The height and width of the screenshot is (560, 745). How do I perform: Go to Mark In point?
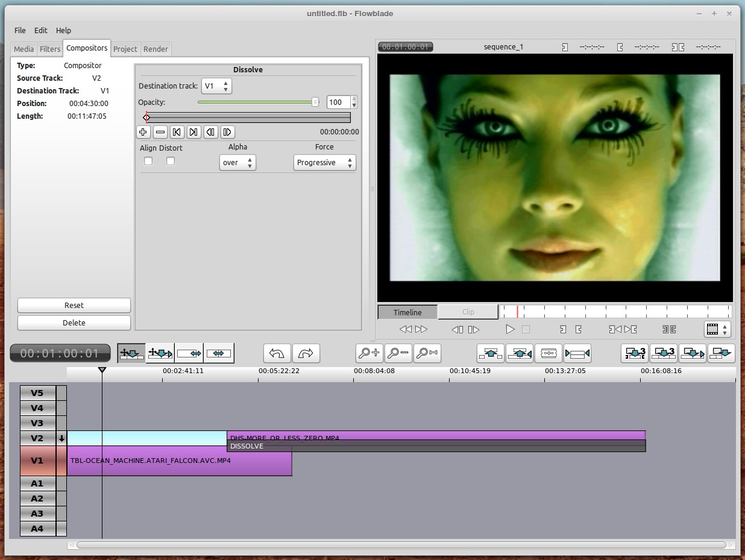pos(615,329)
